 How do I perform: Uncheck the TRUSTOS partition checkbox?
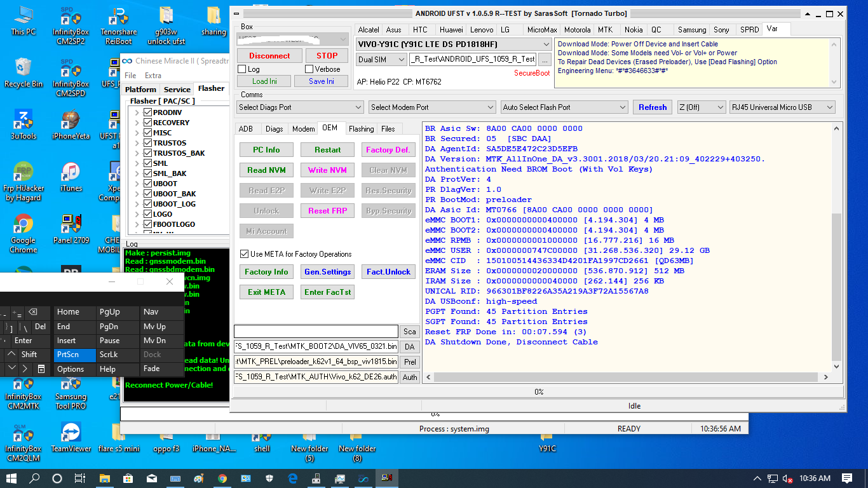coord(147,143)
